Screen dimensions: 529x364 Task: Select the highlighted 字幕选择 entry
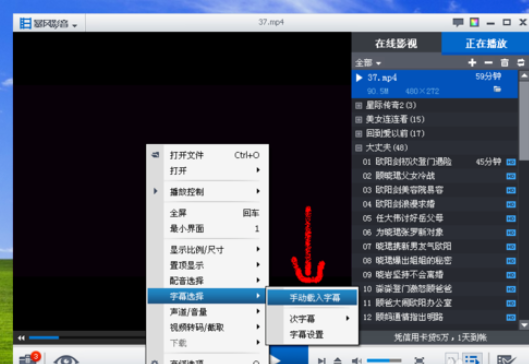[x=206, y=296]
